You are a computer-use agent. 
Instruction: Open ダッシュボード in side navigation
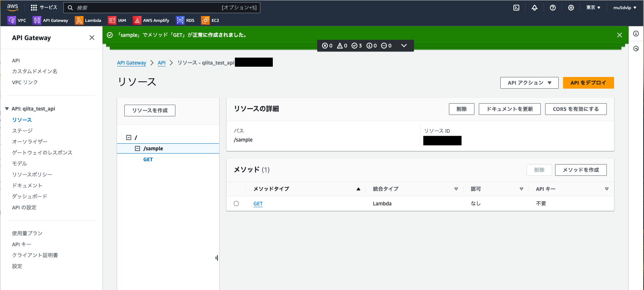click(x=30, y=196)
